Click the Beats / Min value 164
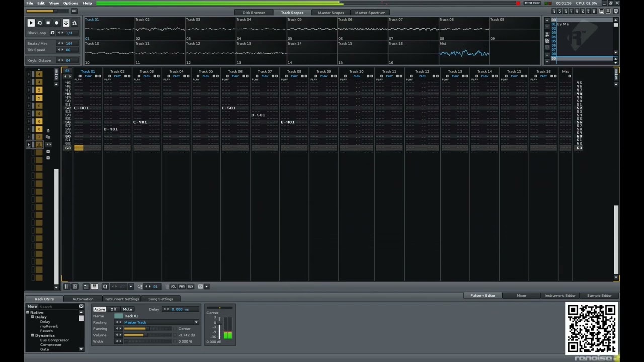This screenshot has height=362, width=644. (x=69, y=44)
